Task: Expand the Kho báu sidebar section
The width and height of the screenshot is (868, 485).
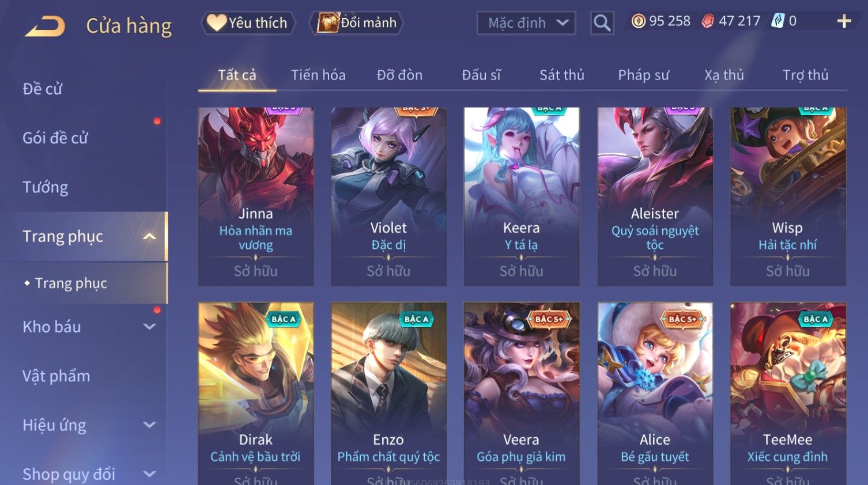Action: click(149, 327)
